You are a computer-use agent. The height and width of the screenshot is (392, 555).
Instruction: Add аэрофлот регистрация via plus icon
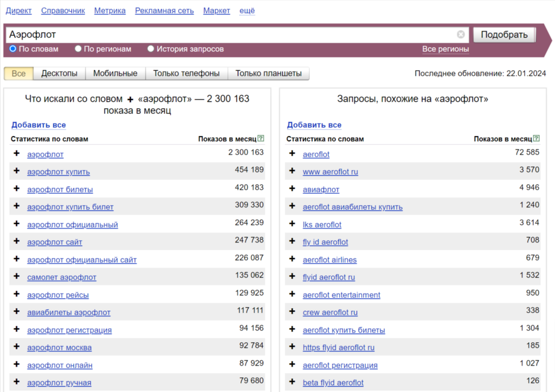tap(17, 329)
